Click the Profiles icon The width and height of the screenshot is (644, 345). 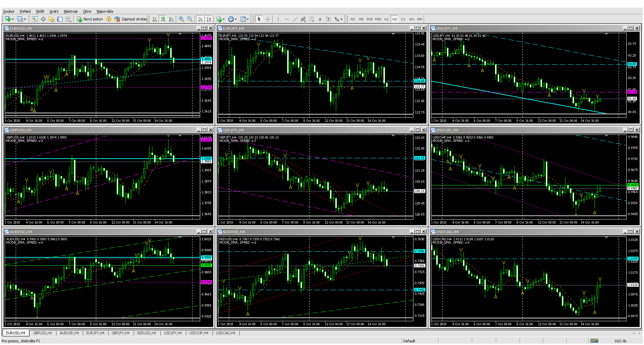point(20,19)
